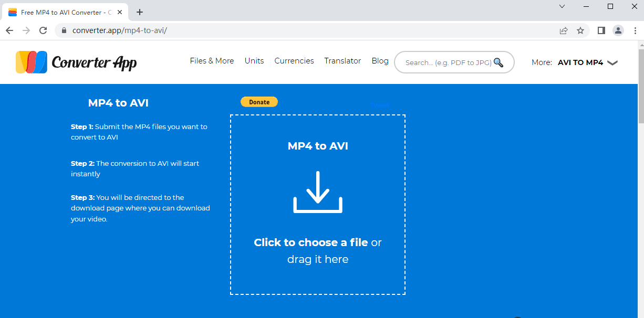Viewport: 644px width, 318px height.
Task: Open the browser tab list chevron
Action: tap(562, 6)
